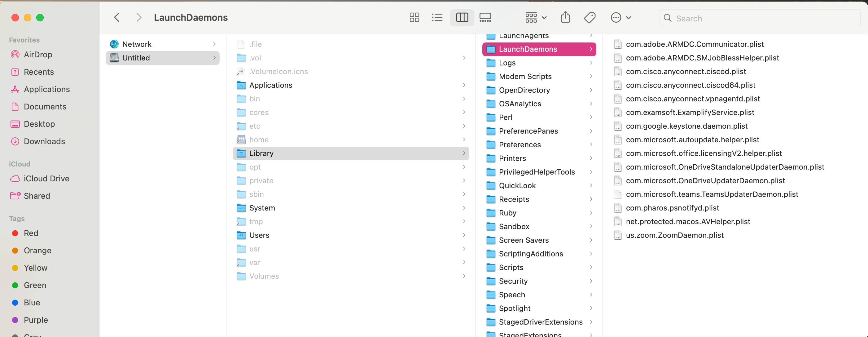
Task: Click the Share toolbar icon
Action: 565,18
